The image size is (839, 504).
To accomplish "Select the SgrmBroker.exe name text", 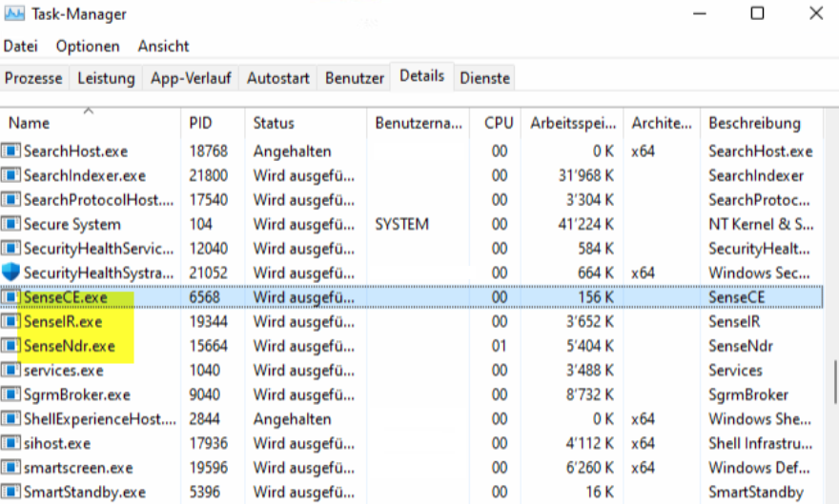I will pos(76,394).
